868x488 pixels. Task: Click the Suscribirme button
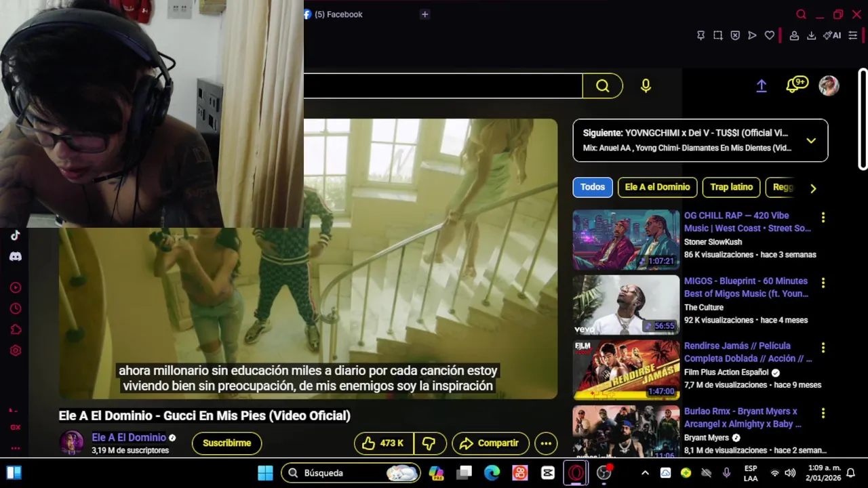(x=227, y=443)
